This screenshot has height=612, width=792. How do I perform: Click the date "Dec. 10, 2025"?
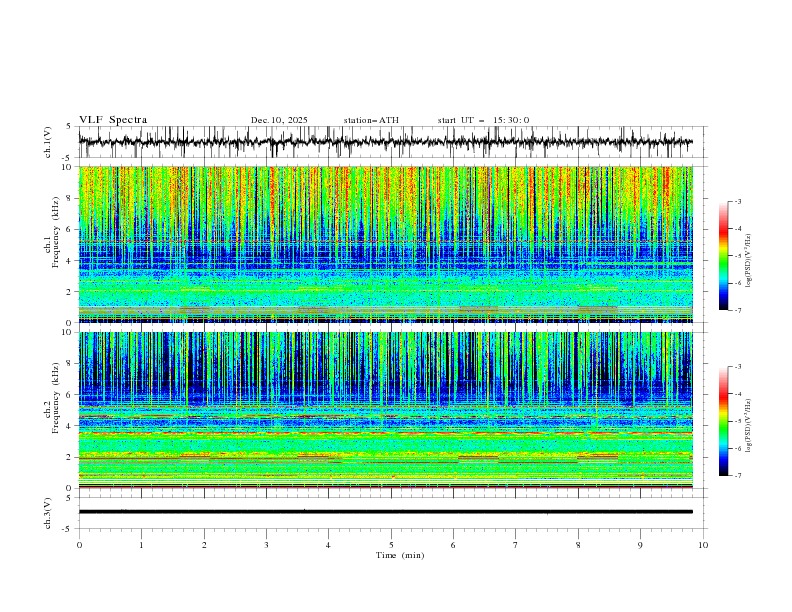279,120
